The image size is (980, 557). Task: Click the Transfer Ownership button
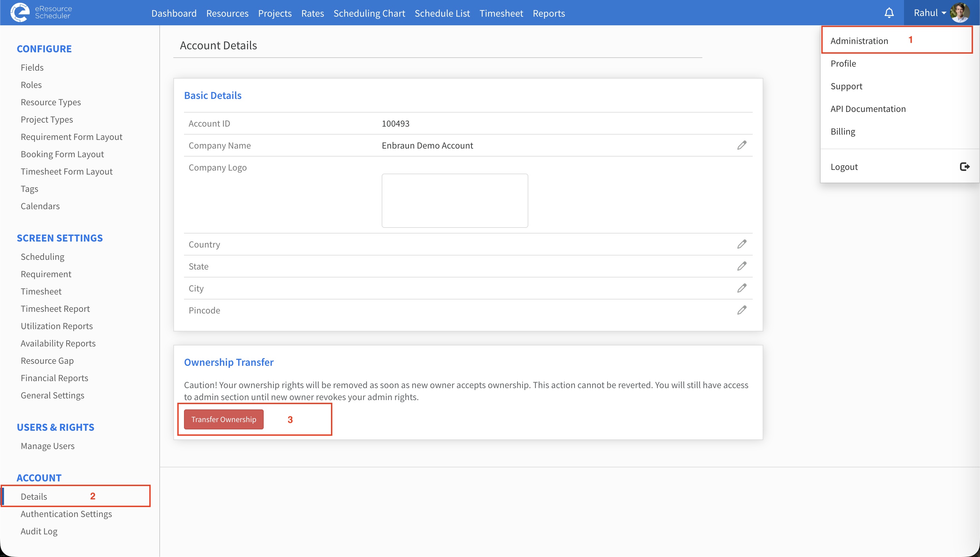223,419
